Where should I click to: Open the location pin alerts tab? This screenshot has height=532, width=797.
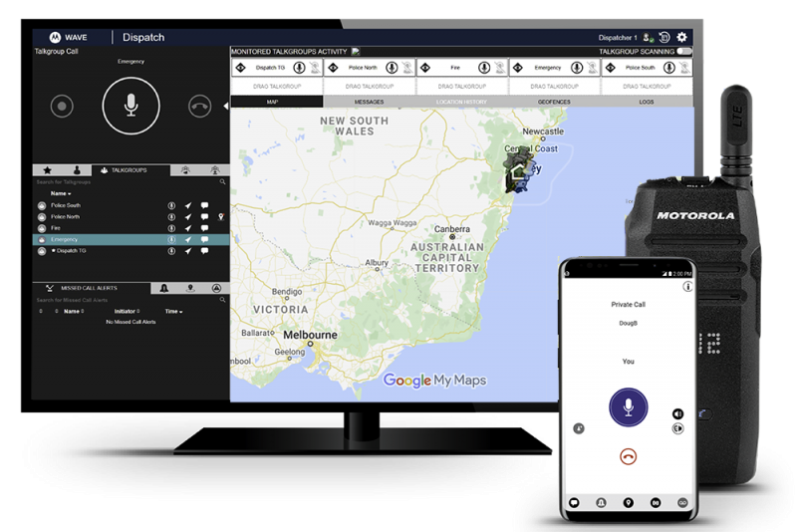(190, 288)
